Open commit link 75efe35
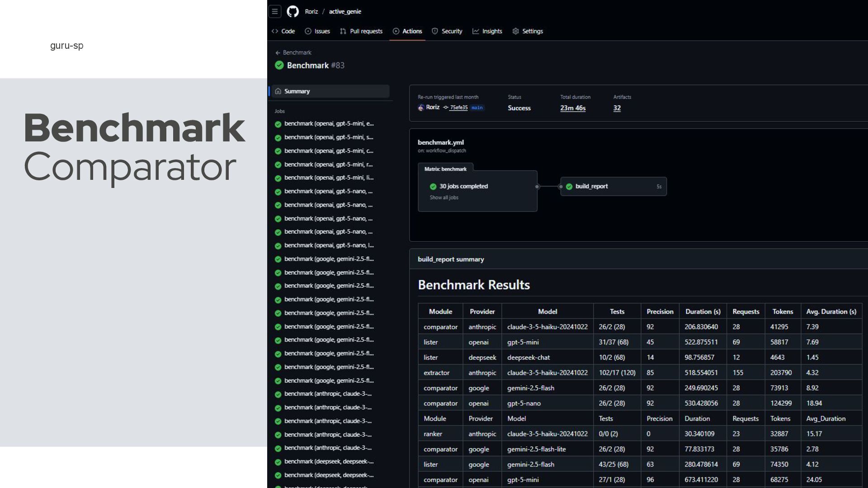This screenshot has width=868, height=488. pyautogui.click(x=458, y=108)
